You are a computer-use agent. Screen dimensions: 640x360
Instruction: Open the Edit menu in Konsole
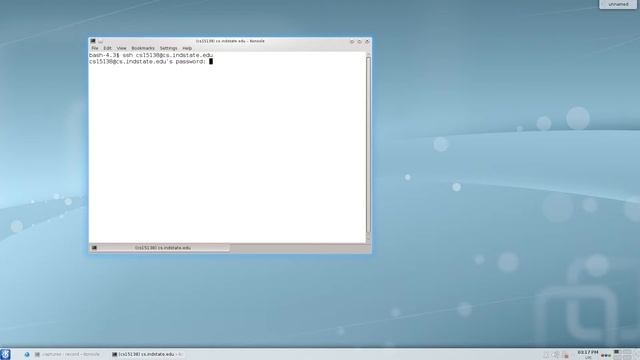[x=107, y=48]
